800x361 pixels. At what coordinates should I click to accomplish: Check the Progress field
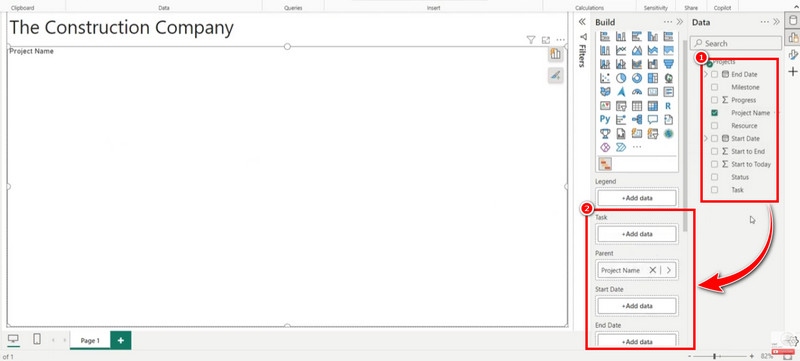[714, 100]
